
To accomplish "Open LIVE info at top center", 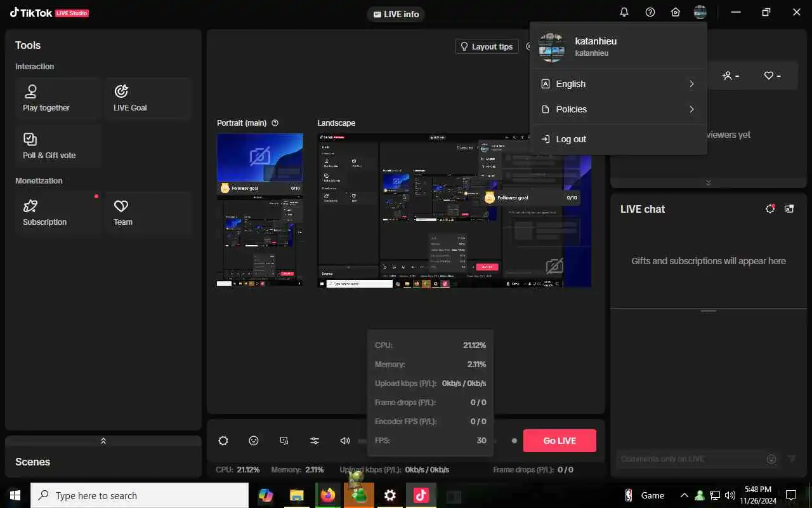I will [396, 14].
